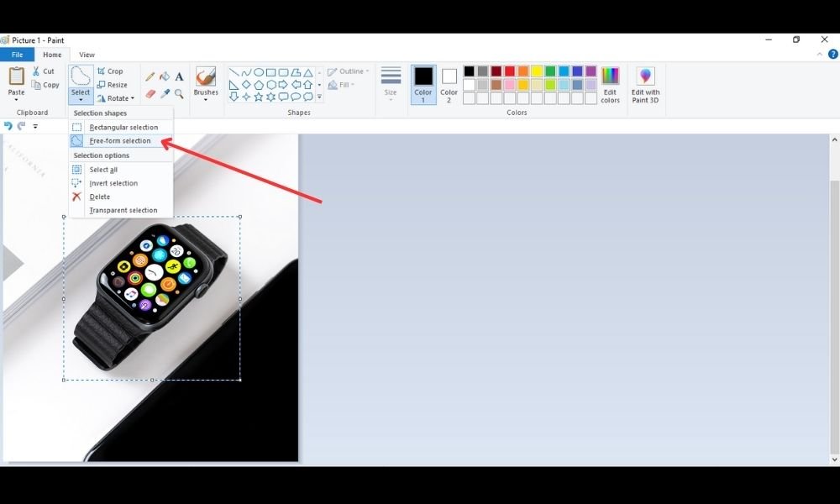
Task: Choose Select all from menu
Action: pos(121,170)
